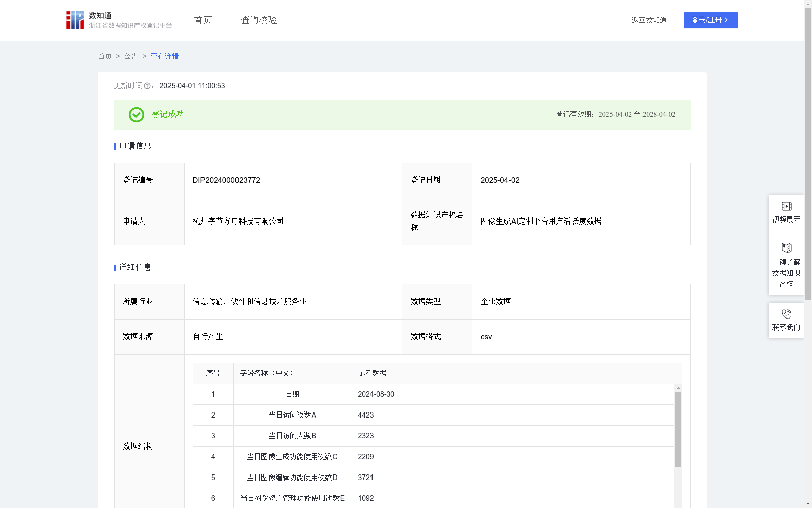Click 当日访问次数A field name
Screen dimensions: 812x508
tap(292, 415)
